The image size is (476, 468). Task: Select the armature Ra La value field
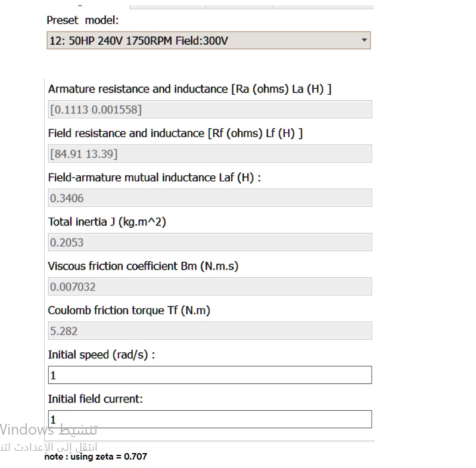pos(210,109)
